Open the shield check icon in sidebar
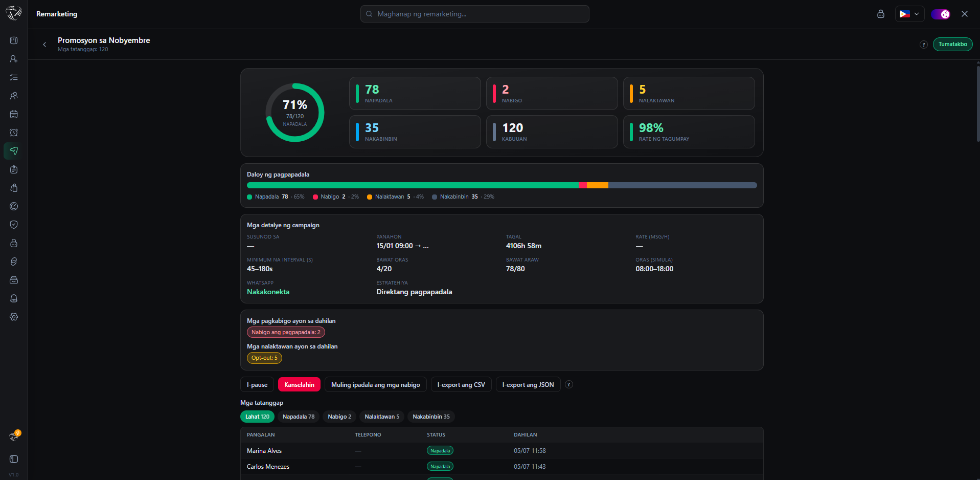This screenshot has height=480, width=980. pyautogui.click(x=14, y=225)
